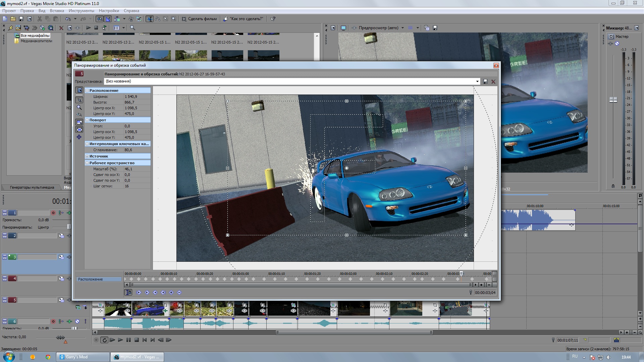Click the What's This help icon
This screenshot has height=362, width=644.
[x=273, y=19]
